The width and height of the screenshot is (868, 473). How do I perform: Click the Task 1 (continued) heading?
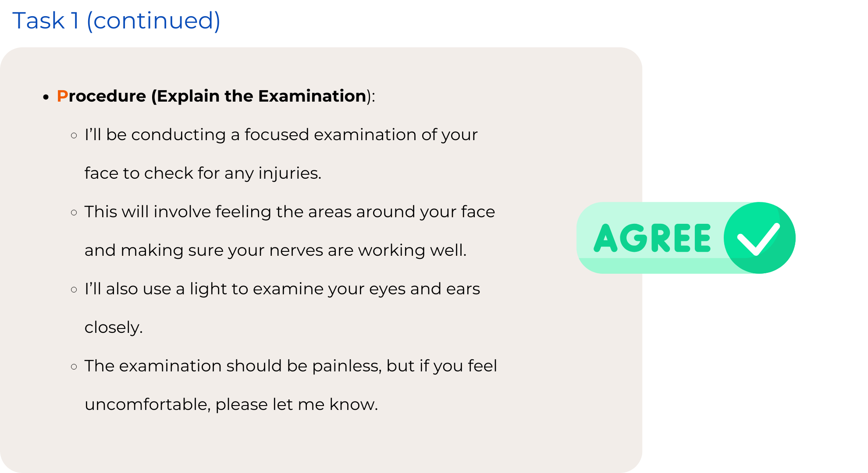click(116, 21)
